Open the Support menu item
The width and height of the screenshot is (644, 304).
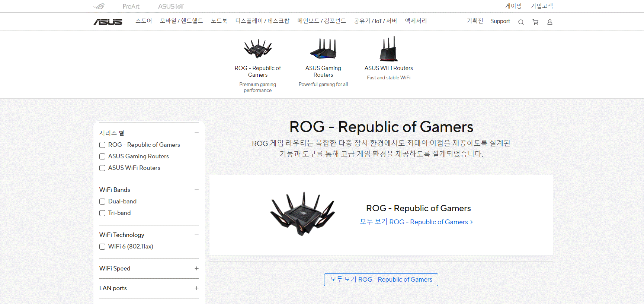coord(500,21)
